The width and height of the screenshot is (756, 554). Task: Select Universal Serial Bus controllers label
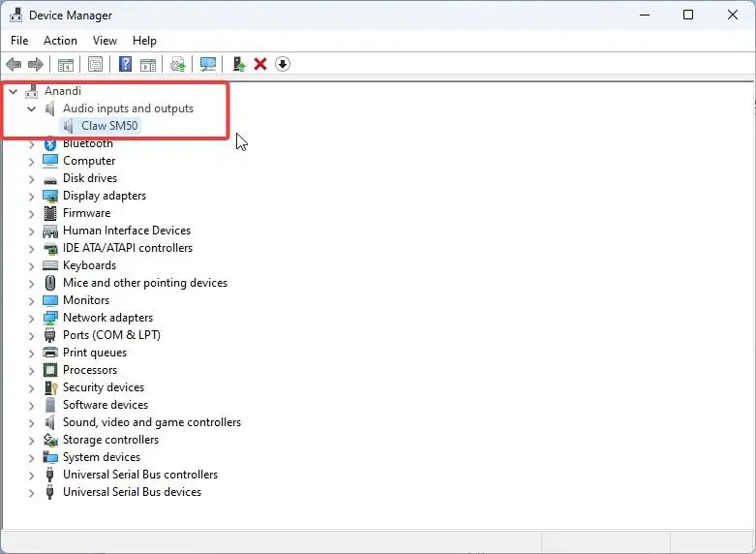140,475
